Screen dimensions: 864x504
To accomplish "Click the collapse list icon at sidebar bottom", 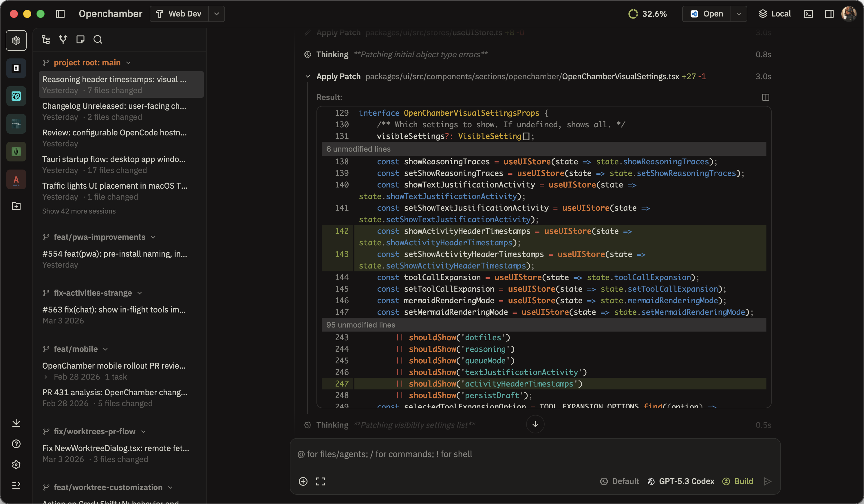I will click(x=16, y=485).
